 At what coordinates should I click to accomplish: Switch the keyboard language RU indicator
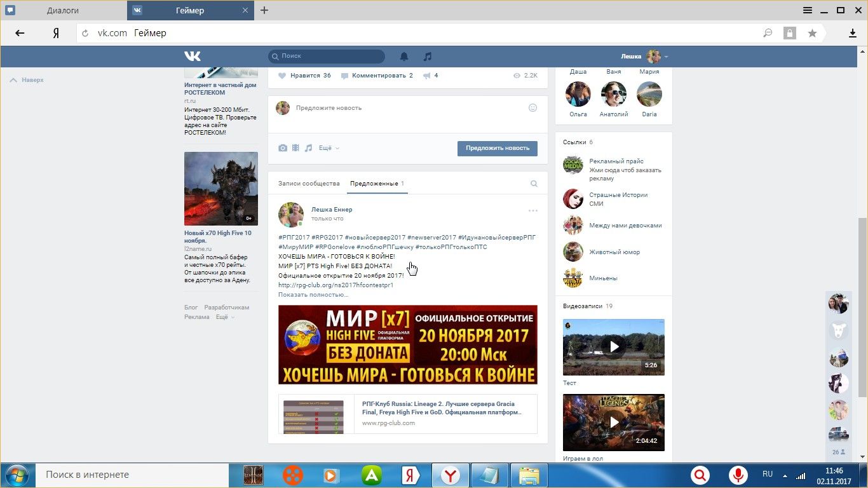click(x=768, y=474)
